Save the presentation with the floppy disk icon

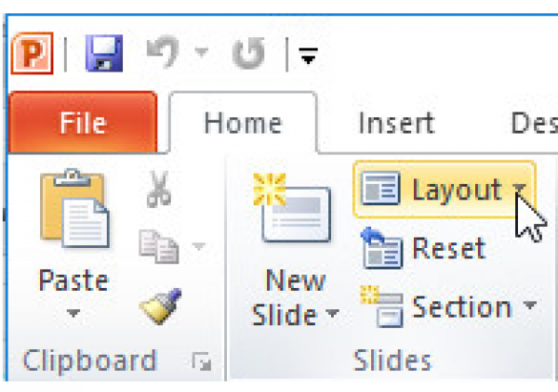tap(105, 56)
